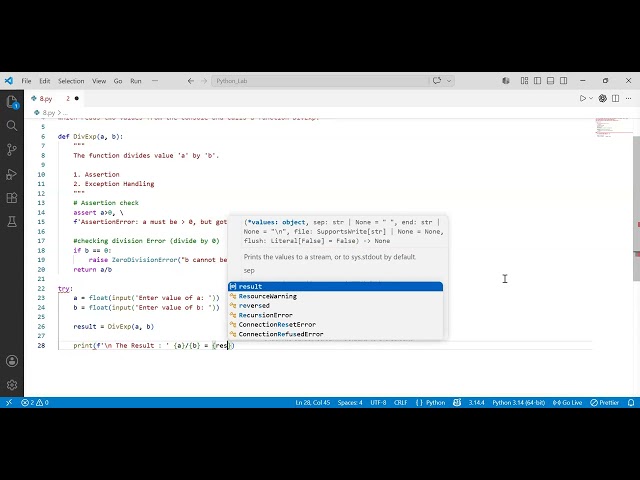The height and width of the screenshot is (480, 640).
Task: Click the 3.14.4 version status item
Action: [x=476, y=402]
